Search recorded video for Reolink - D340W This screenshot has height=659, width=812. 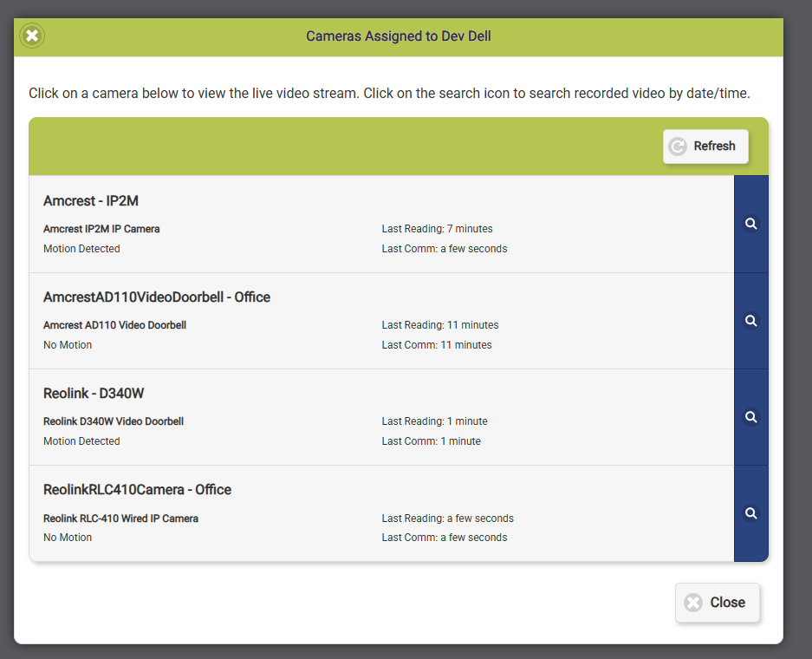click(750, 417)
